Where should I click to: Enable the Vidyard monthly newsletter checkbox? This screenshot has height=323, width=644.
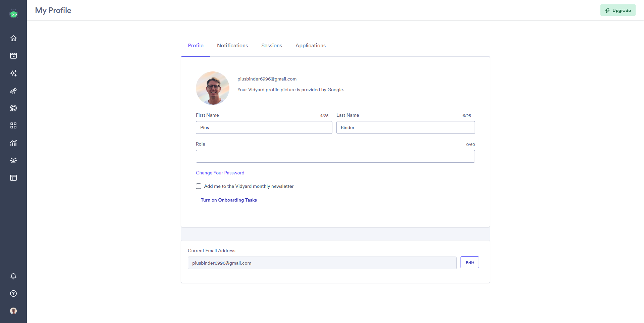point(199,186)
